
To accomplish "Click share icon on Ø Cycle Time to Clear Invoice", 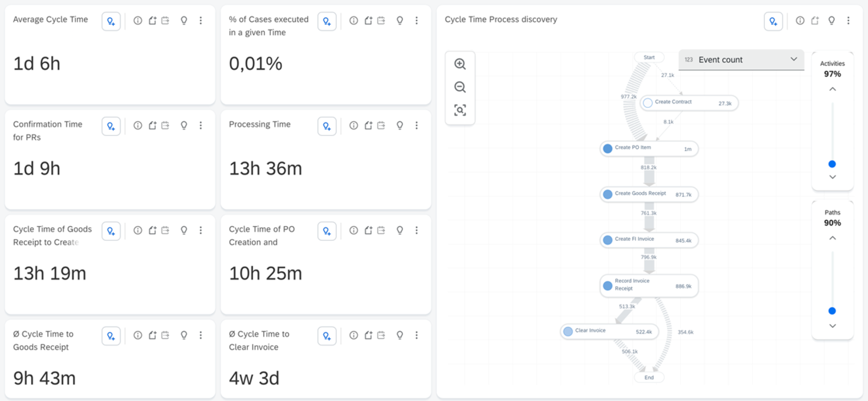I will pos(368,335).
